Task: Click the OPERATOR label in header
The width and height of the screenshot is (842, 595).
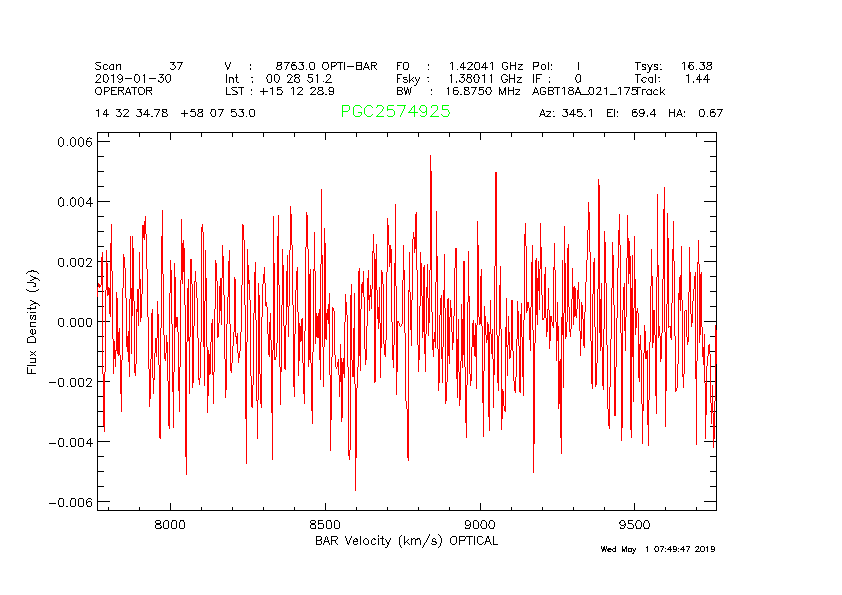Action: pyautogui.click(x=124, y=91)
